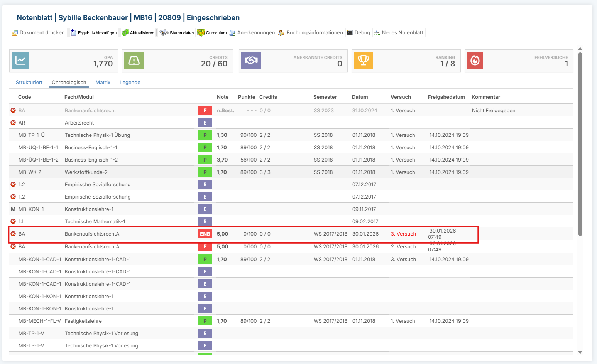Image resolution: width=597 pixels, height=364 pixels.
Task: Switch to the Strukturiert tab
Action: pyautogui.click(x=29, y=83)
